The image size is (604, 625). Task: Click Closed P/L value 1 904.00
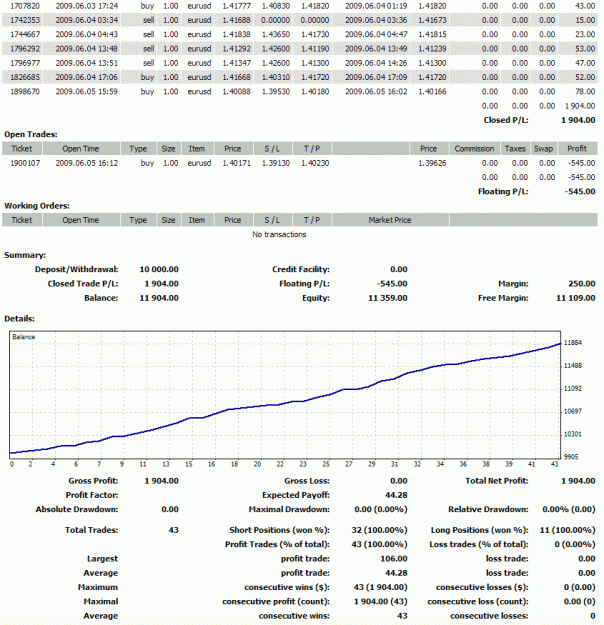pyautogui.click(x=578, y=120)
